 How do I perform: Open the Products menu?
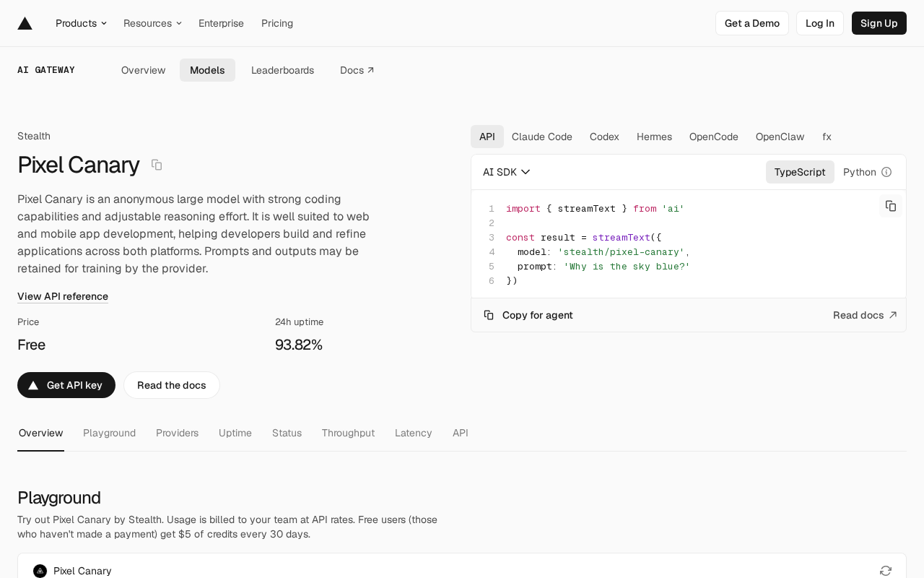[x=81, y=23]
